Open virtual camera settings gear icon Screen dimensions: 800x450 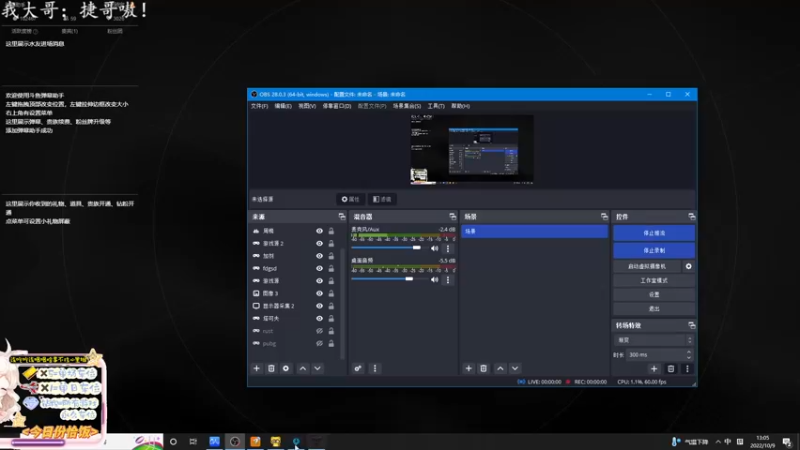688,266
